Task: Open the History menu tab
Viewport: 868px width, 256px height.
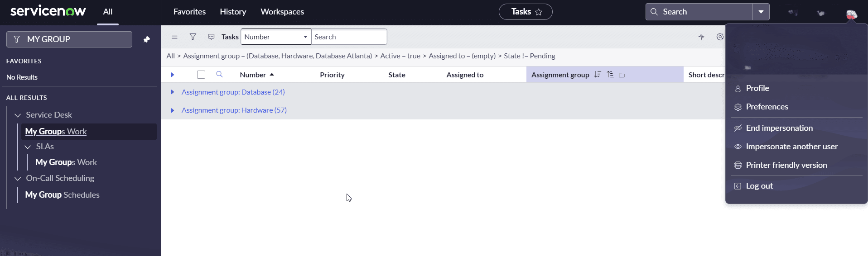Action: (x=233, y=12)
